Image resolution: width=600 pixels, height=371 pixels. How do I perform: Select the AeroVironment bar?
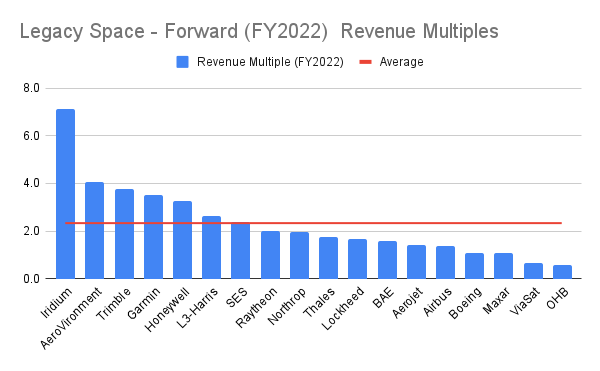tap(95, 230)
